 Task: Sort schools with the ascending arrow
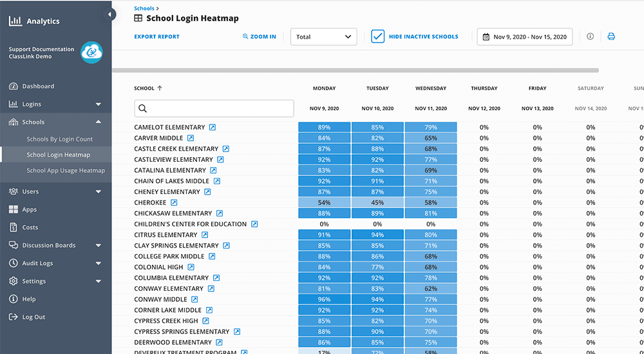click(160, 88)
